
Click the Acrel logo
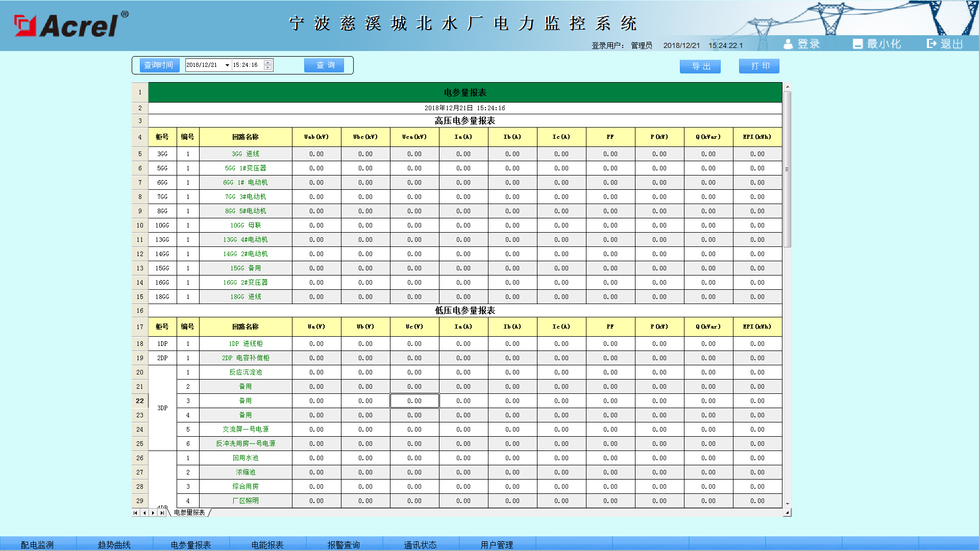click(71, 25)
